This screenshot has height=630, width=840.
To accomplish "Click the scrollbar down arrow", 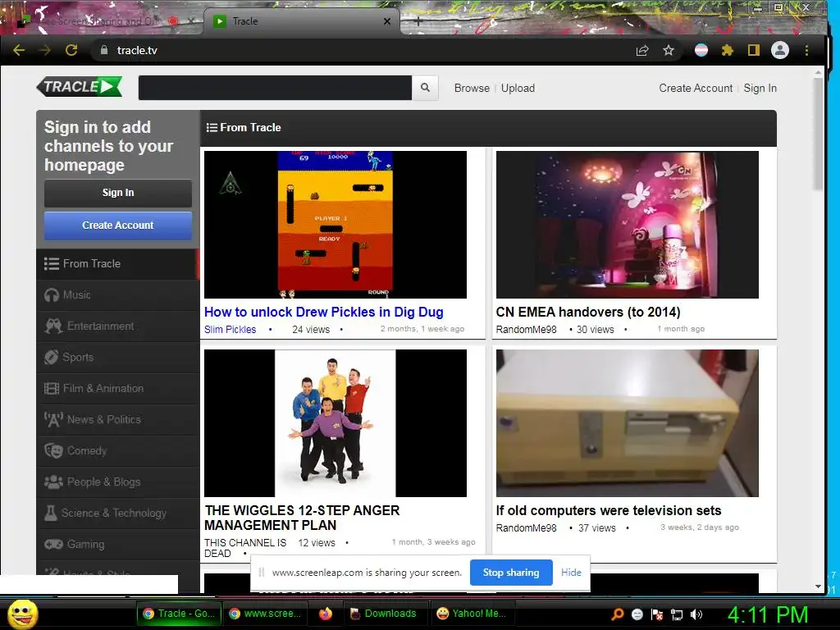I will pyautogui.click(x=818, y=586).
